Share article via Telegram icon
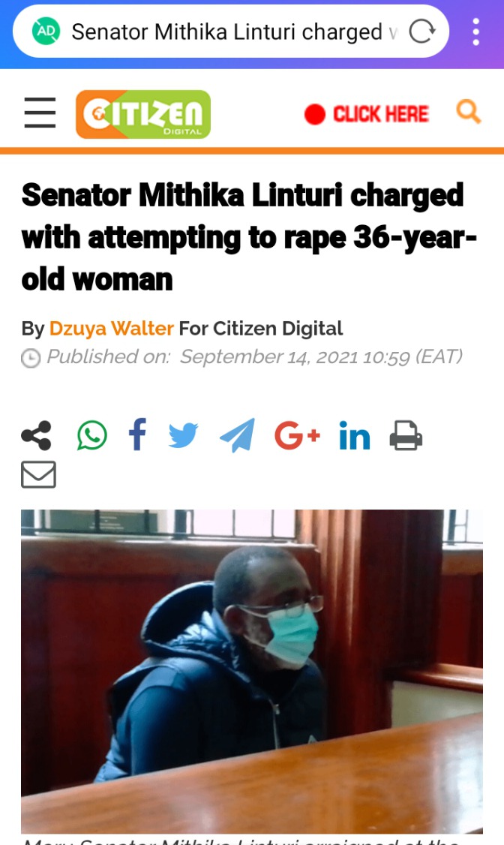 pos(238,435)
